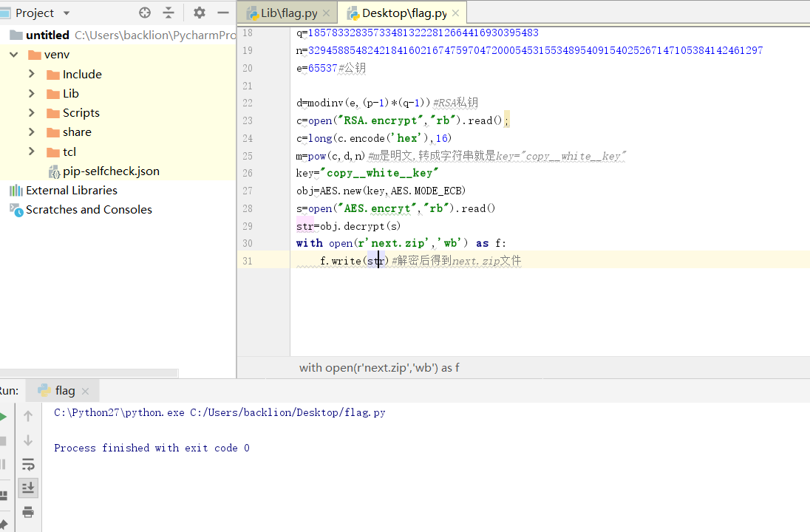The image size is (810, 532).
Task: Select the Project panel title
Action: click(35, 13)
